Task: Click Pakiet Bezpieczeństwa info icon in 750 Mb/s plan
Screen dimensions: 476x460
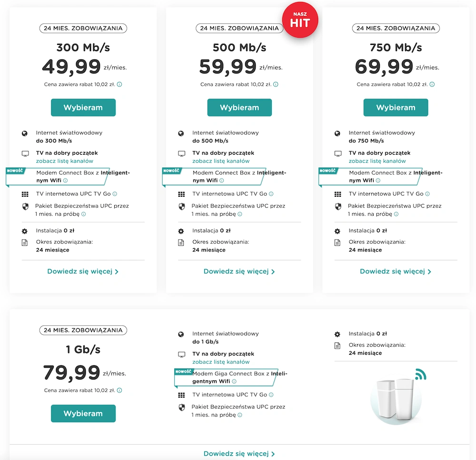Action: tap(396, 214)
